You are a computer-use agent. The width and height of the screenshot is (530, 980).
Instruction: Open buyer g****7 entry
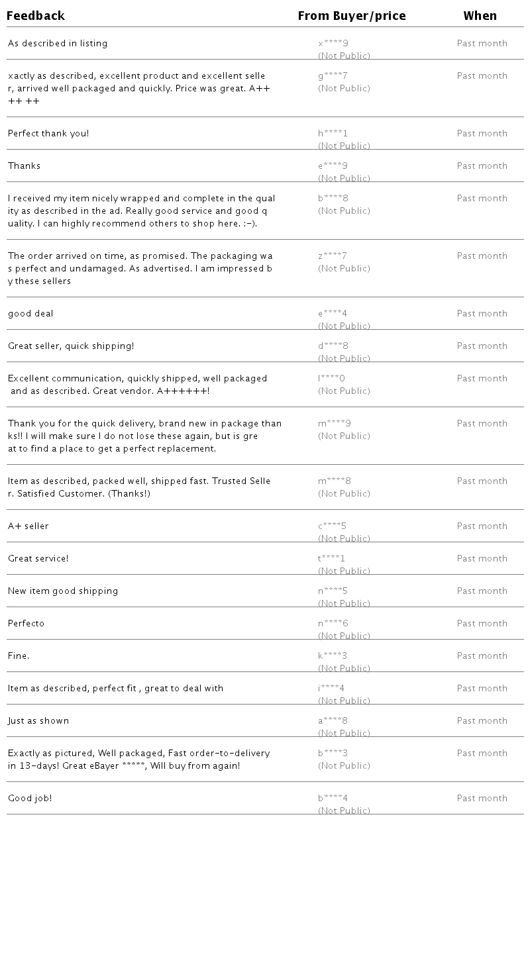[x=333, y=76]
